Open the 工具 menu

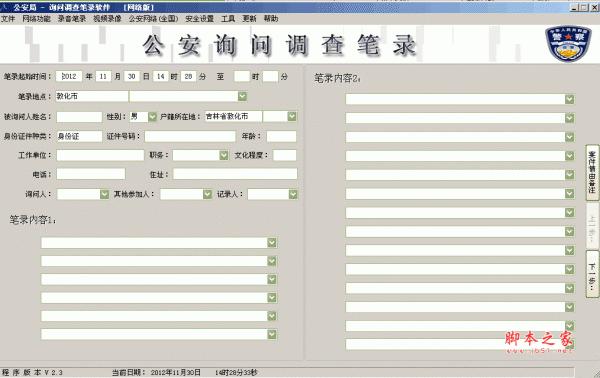click(228, 19)
